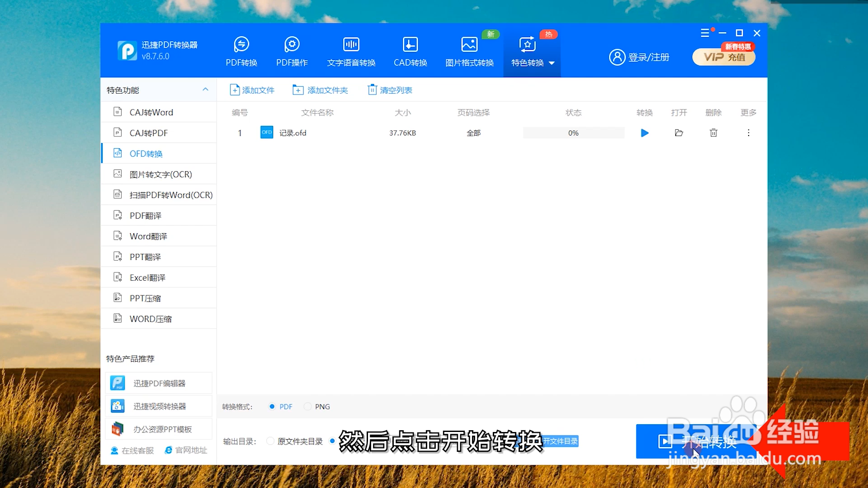The height and width of the screenshot is (488, 868).
Task: Click the 添加文件夹 button
Action: [320, 90]
